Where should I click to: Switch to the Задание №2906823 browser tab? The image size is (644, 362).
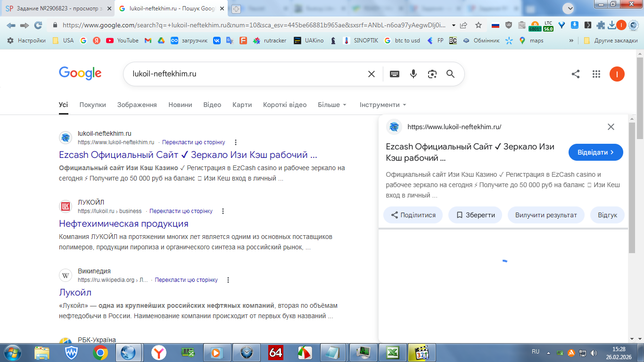coord(58,8)
